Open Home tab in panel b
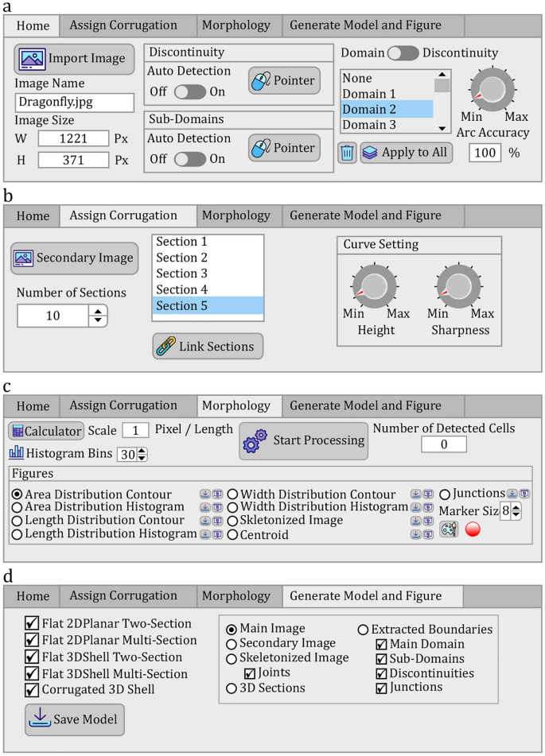Image resolution: width=545 pixels, height=756 pixels. 33,215
